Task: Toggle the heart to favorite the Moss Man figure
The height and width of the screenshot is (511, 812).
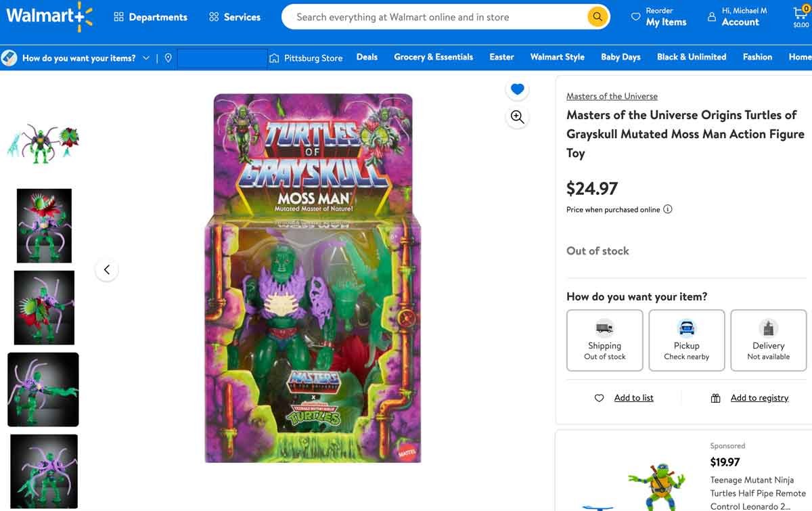Action: click(x=517, y=89)
